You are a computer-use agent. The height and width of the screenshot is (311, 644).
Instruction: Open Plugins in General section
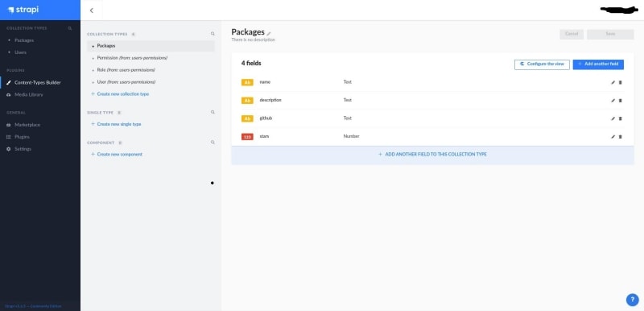coord(22,137)
